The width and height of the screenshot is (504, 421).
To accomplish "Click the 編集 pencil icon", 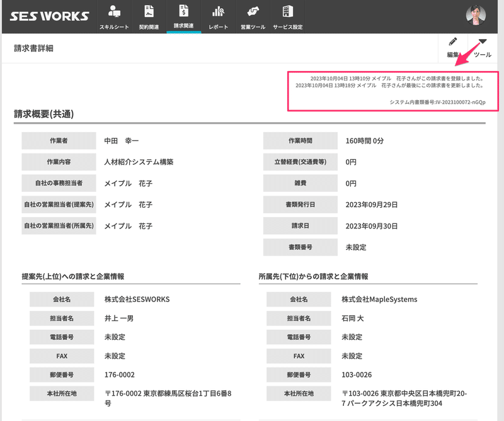I will point(453,42).
